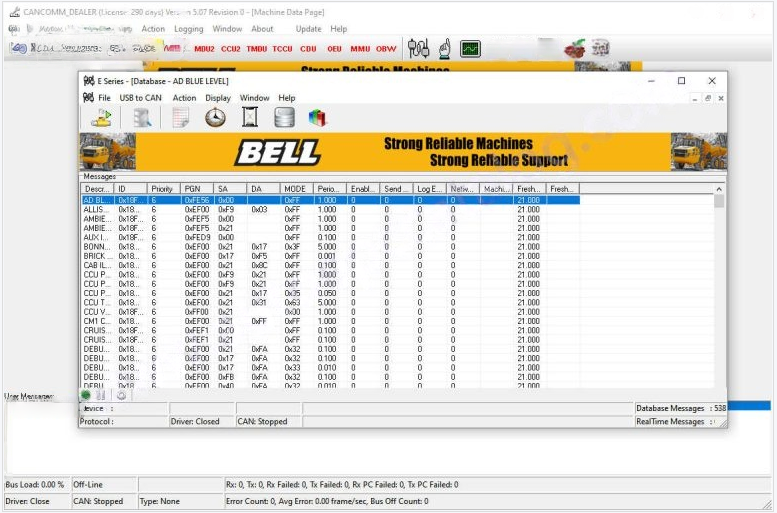The image size is (777, 513).
Task: Select the ALLIS... message row
Action: tap(331, 210)
